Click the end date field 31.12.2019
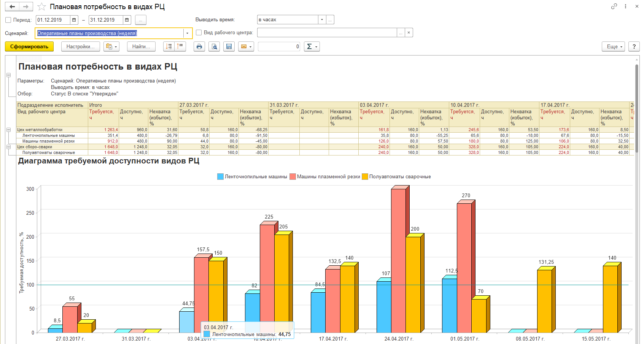Screen dimensions: 644x344 pos(106,20)
